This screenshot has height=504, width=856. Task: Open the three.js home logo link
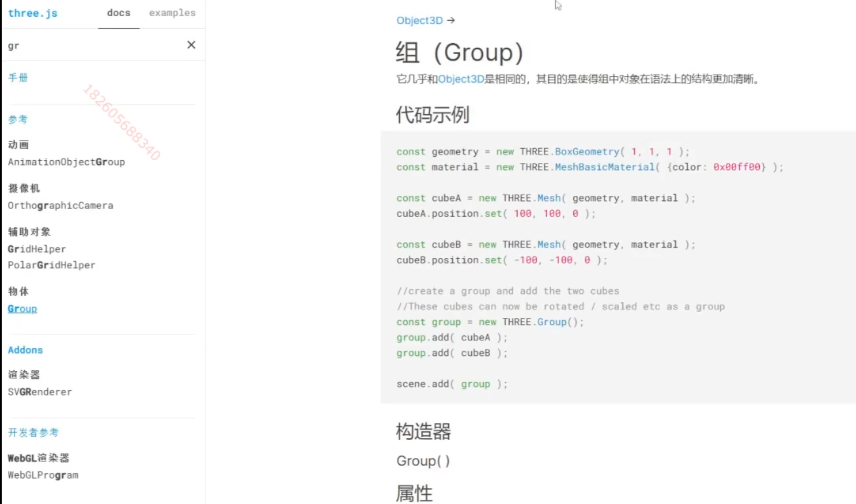tap(33, 13)
